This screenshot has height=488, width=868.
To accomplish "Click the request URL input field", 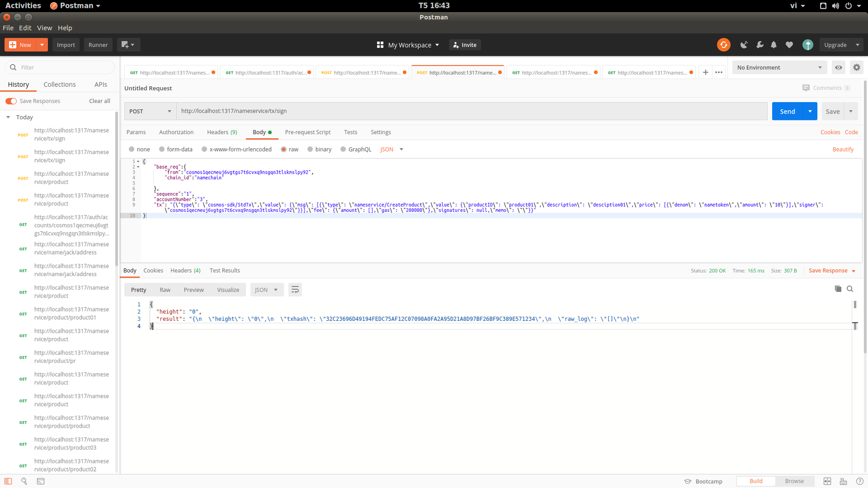I will (472, 111).
